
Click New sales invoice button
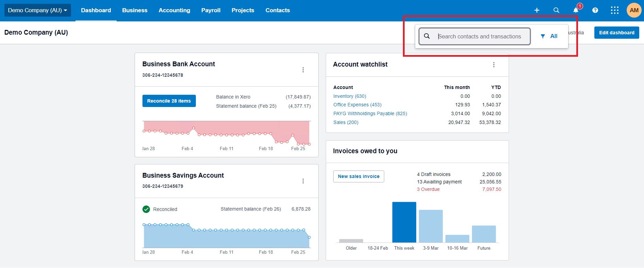click(359, 176)
